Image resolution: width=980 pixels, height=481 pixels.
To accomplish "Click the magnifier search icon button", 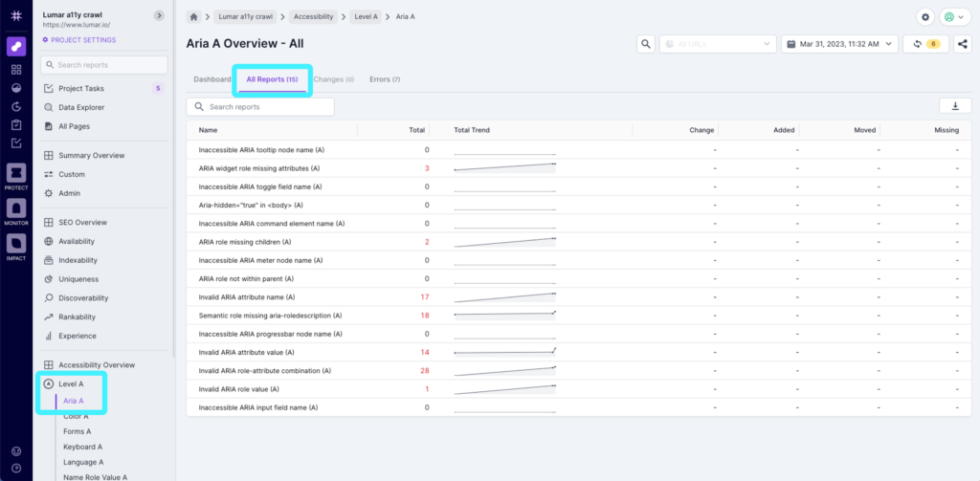I will pos(646,44).
